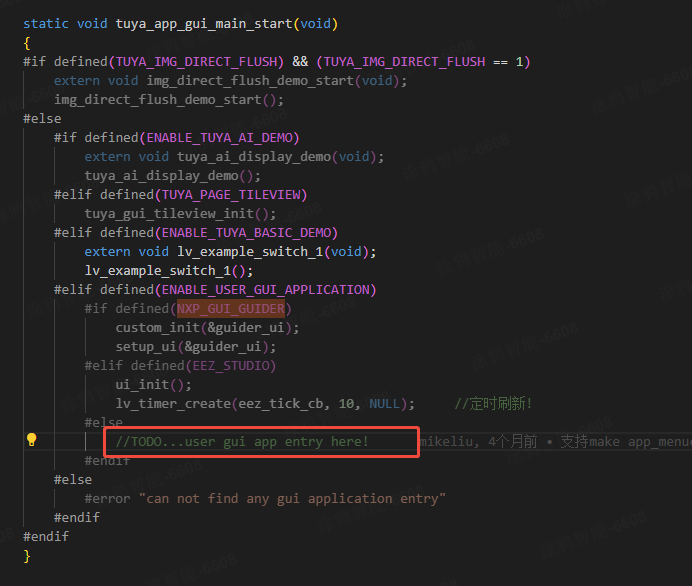
Task: Click the setup_ui function call
Action: pos(146,347)
